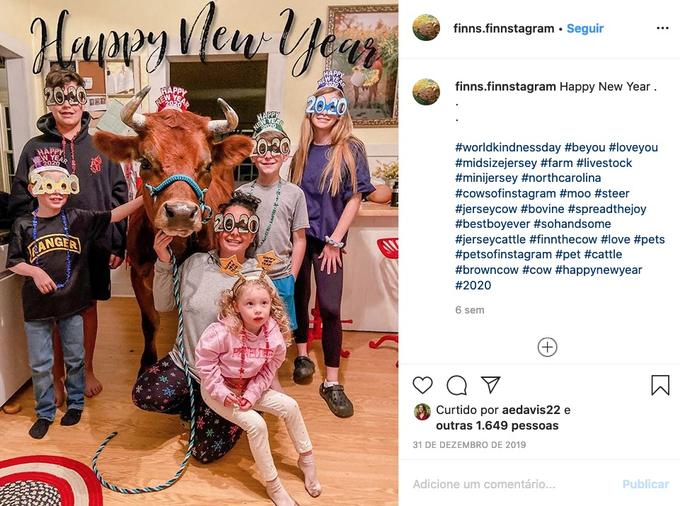Open the 31 de dezembro de 2019 date link
The height and width of the screenshot is (506, 680).
tap(469, 445)
